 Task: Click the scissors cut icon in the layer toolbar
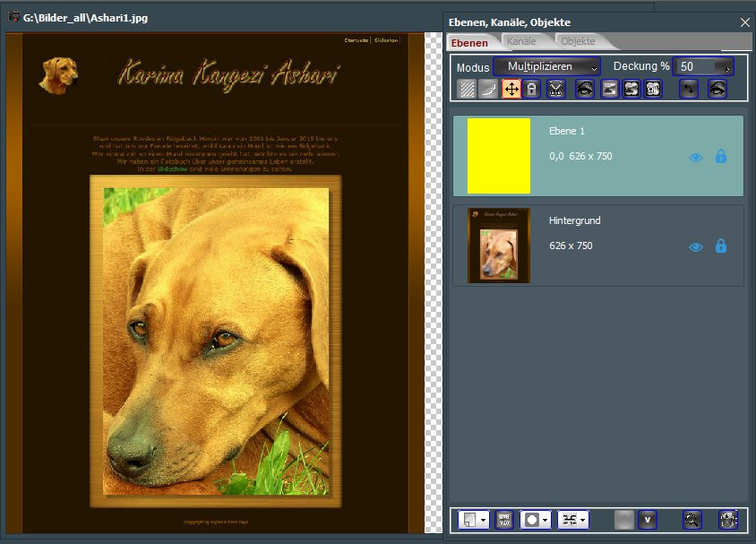click(556, 89)
